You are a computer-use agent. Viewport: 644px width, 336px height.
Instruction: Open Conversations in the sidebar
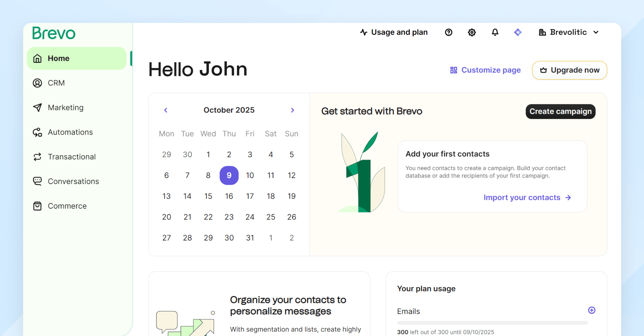point(73,181)
